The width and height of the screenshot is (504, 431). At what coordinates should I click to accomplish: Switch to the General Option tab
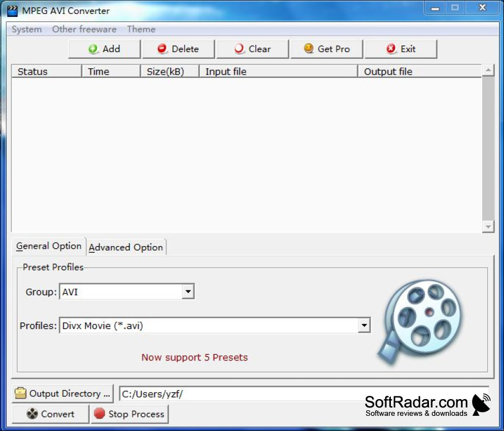49,246
